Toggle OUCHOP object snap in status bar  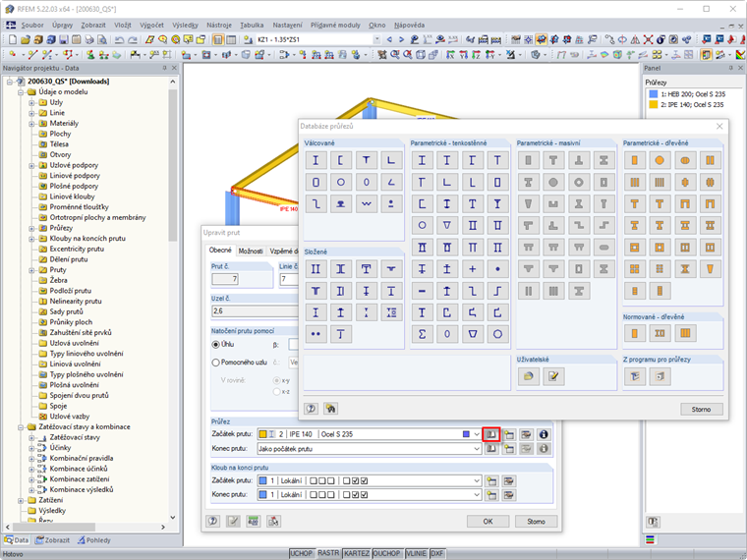pyautogui.click(x=387, y=553)
